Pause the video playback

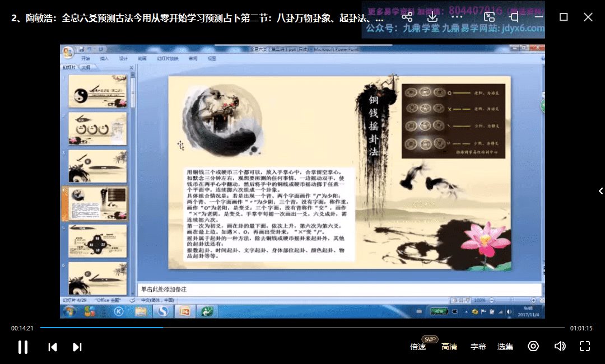coord(23,347)
